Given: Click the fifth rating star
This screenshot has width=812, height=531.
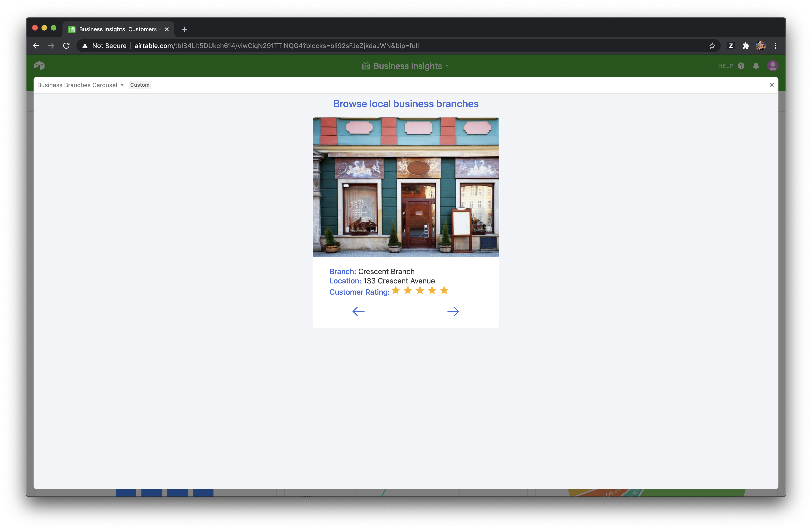Looking at the screenshot, I should click(444, 290).
